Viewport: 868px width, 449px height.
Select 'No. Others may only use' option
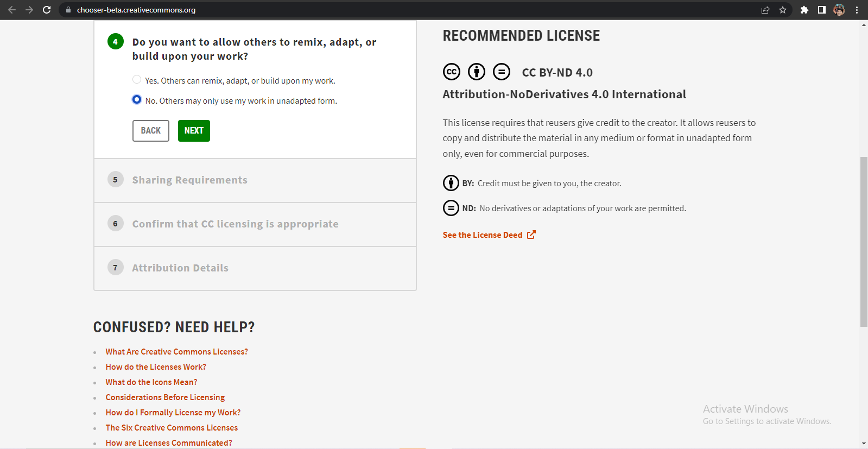click(137, 100)
